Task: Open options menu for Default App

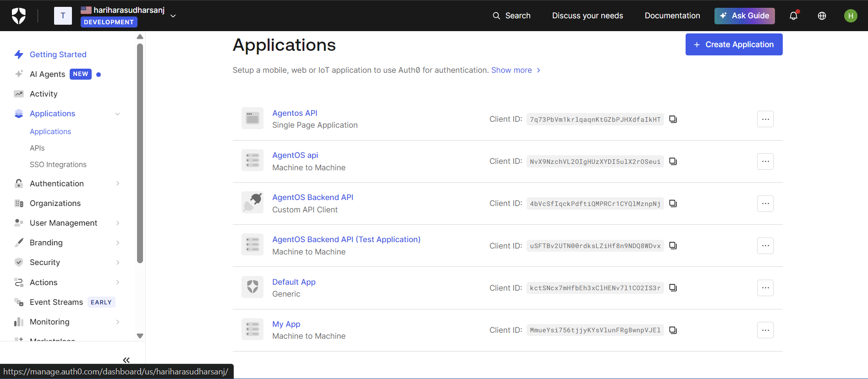Action: pyautogui.click(x=765, y=288)
